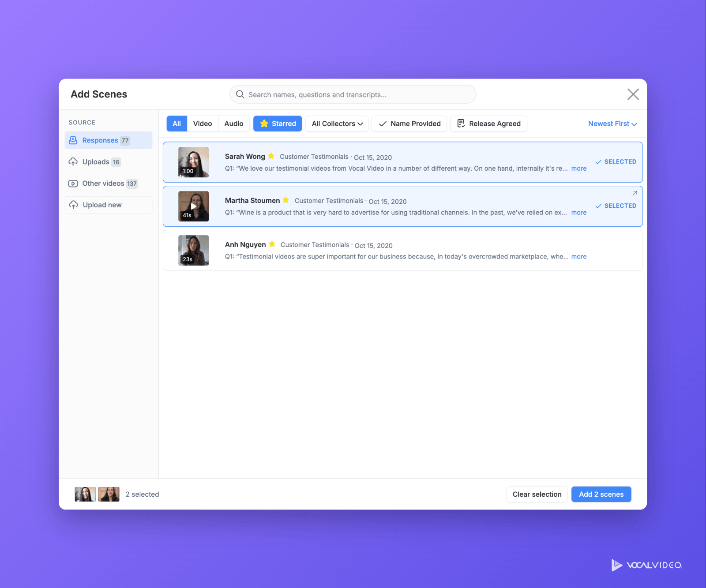This screenshot has width=706, height=588.
Task: Switch to the Video filter tab
Action: 203,124
